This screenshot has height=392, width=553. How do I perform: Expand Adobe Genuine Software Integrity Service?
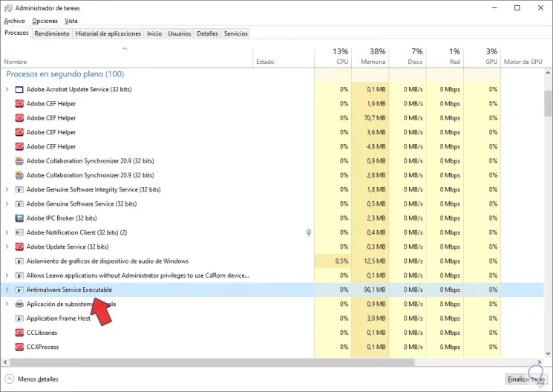[7, 189]
